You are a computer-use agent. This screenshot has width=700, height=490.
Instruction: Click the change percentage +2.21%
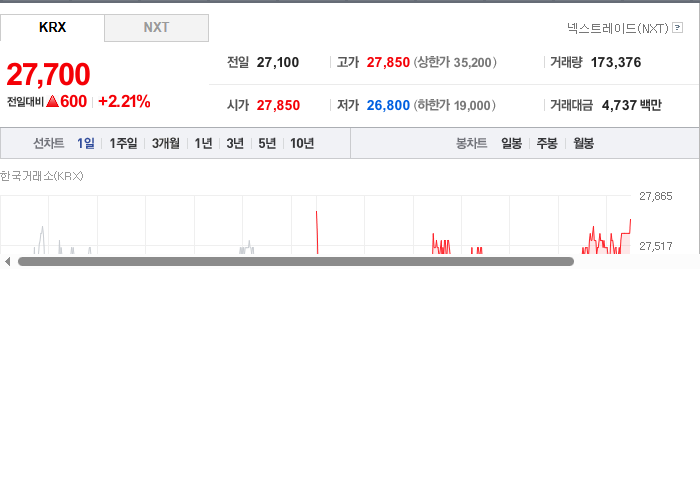124,101
